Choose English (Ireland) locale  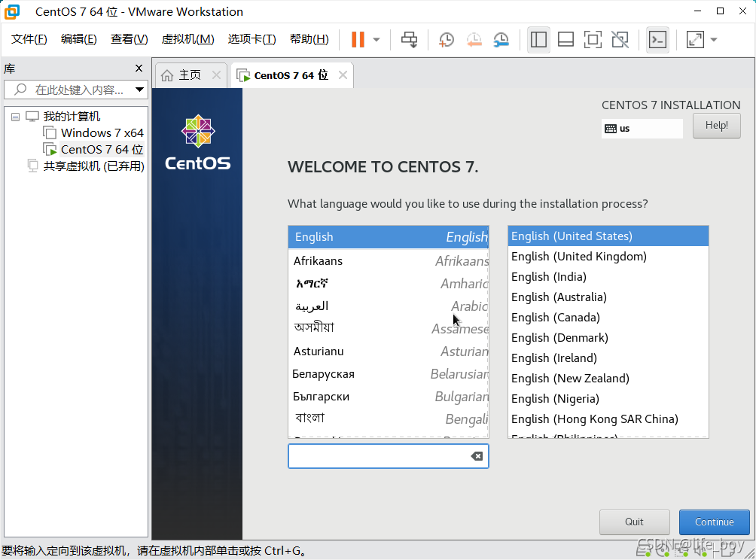[608, 358]
